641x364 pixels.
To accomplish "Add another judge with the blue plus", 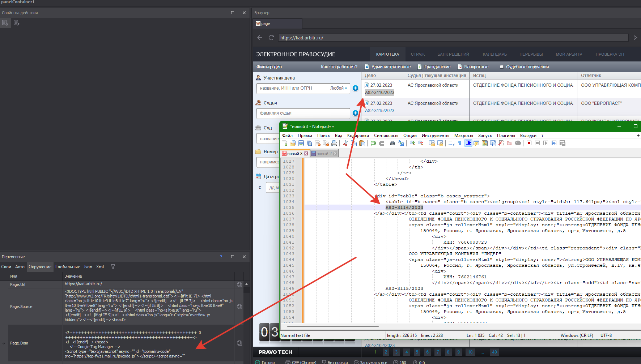I will 355,113.
